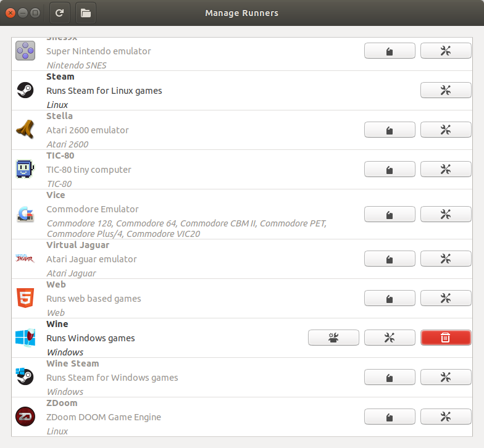Select the HTML5 Web runner icon
The height and width of the screenshot is (448, 484).
click(x=25, y=298)
